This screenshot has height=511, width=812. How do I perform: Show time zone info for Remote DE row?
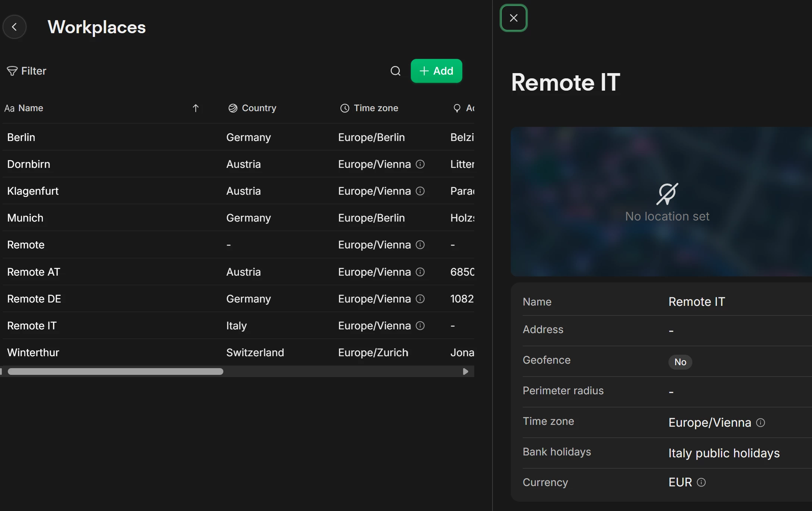pyautogui.click(x=420, y=299)
